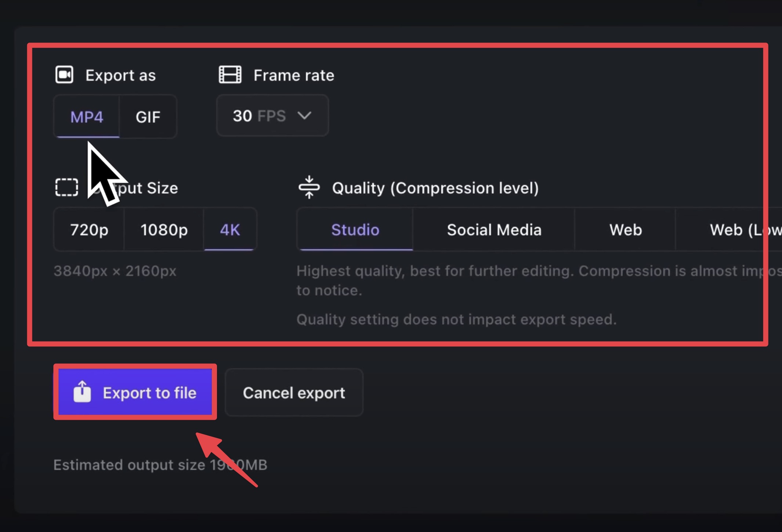Expand the frame rate chevron arrow

[x=304, y=116]
